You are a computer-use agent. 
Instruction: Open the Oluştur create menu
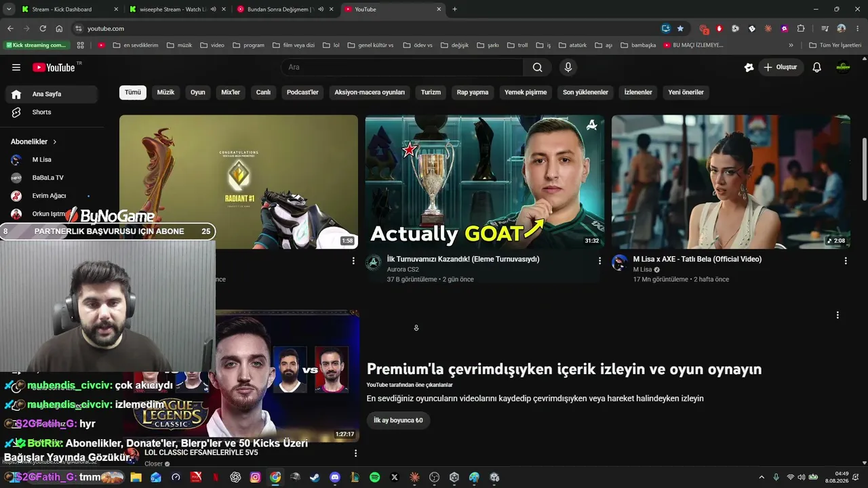click(781, 67)
